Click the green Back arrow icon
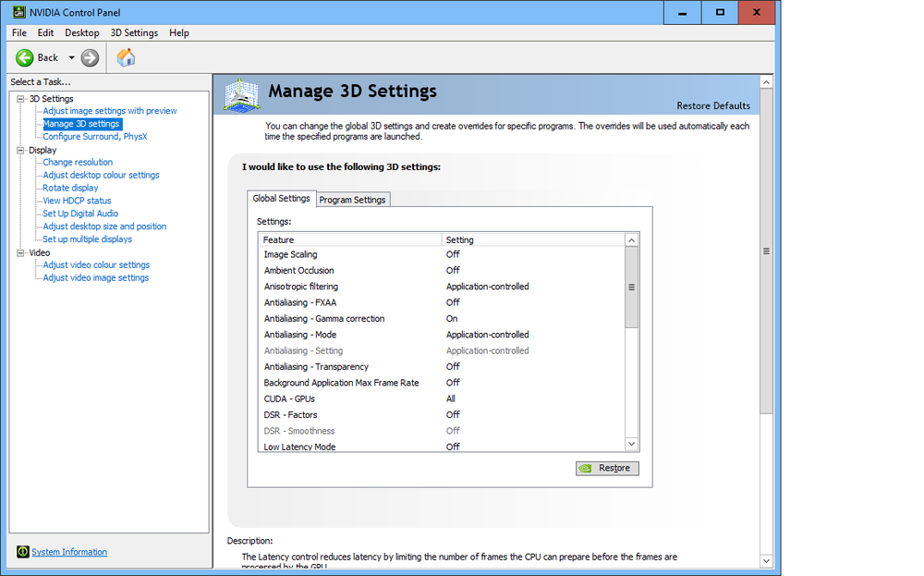 [25, 57]
